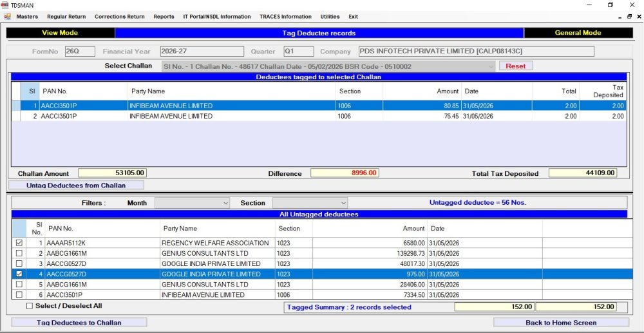Uncheck the REGENCY WELFARE ASSOCIATION row checkbox
The width and height of the screenshot is (644, 333).
(19, 243)
